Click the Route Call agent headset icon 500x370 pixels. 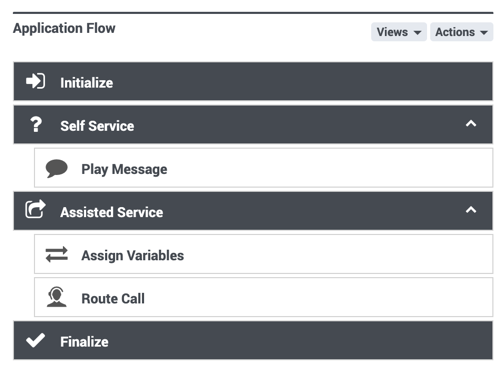pos(57,297)
